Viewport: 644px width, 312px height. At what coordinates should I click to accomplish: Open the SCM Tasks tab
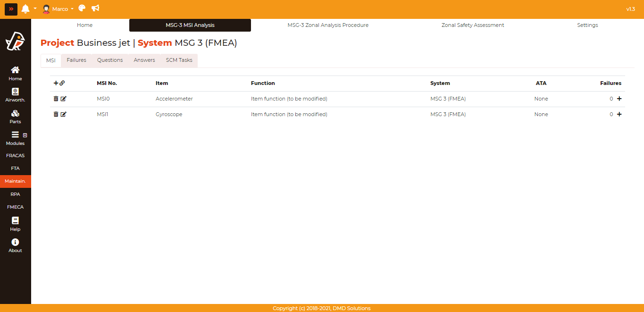(179, 60)
